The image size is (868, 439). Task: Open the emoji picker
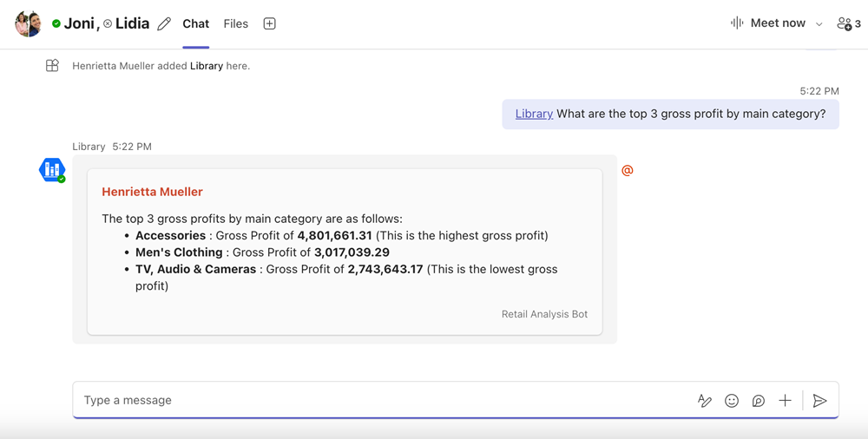pyautogui.click(x=732, y=400)
